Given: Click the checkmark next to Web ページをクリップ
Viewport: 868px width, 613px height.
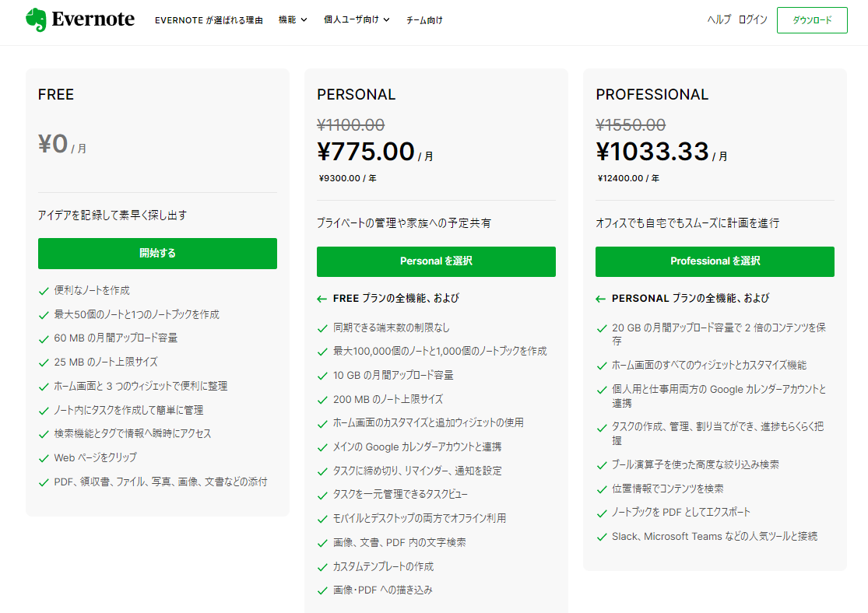Looking at the screenshot, I should click(x=44, y=459).
